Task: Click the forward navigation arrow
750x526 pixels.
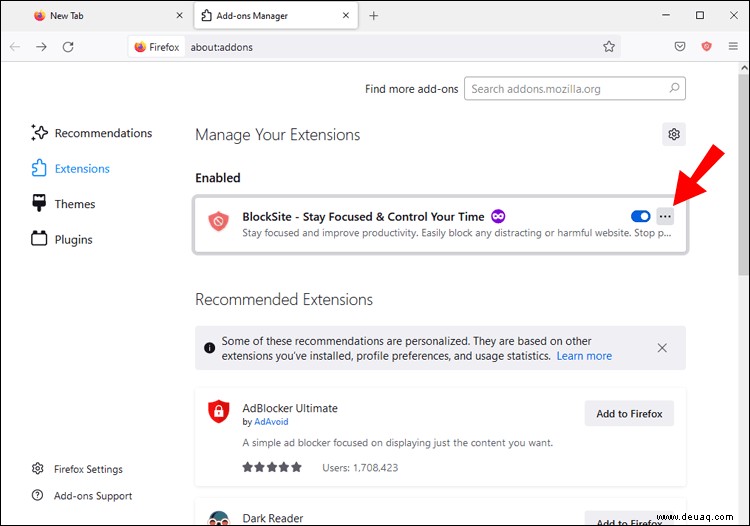Action: 41,47
